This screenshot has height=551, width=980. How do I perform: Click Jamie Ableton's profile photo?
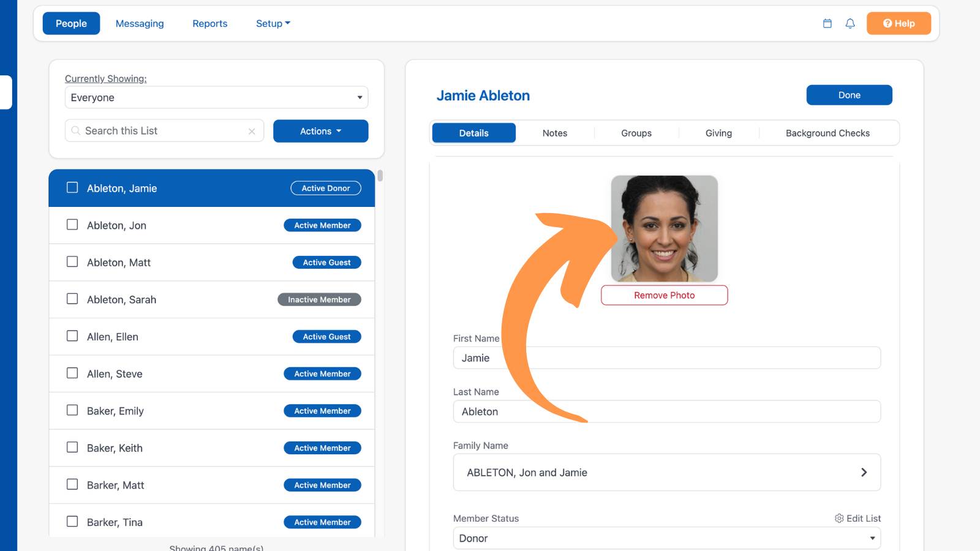665,228
